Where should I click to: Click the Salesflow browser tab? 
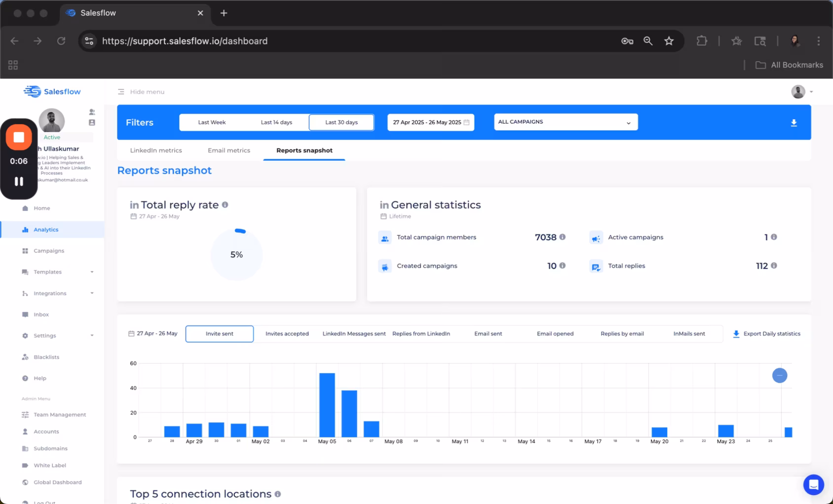tap(135, 13)
